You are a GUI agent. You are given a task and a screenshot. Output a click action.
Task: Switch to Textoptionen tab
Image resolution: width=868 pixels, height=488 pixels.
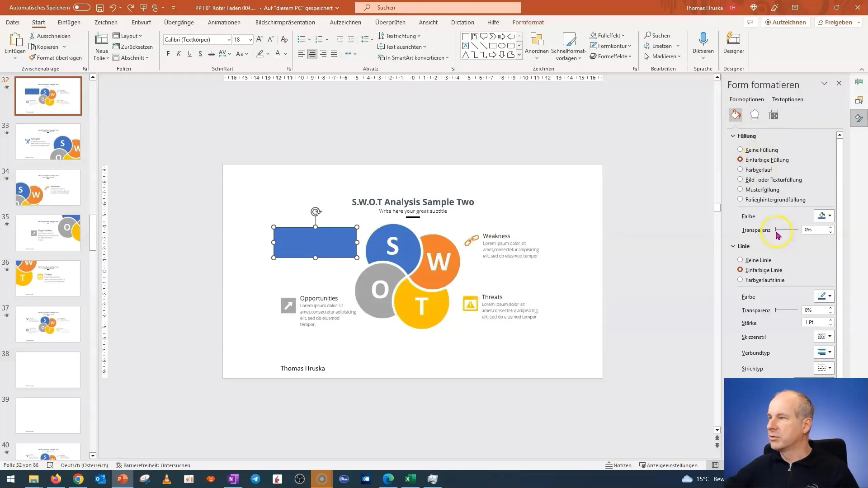click(788, 99)
